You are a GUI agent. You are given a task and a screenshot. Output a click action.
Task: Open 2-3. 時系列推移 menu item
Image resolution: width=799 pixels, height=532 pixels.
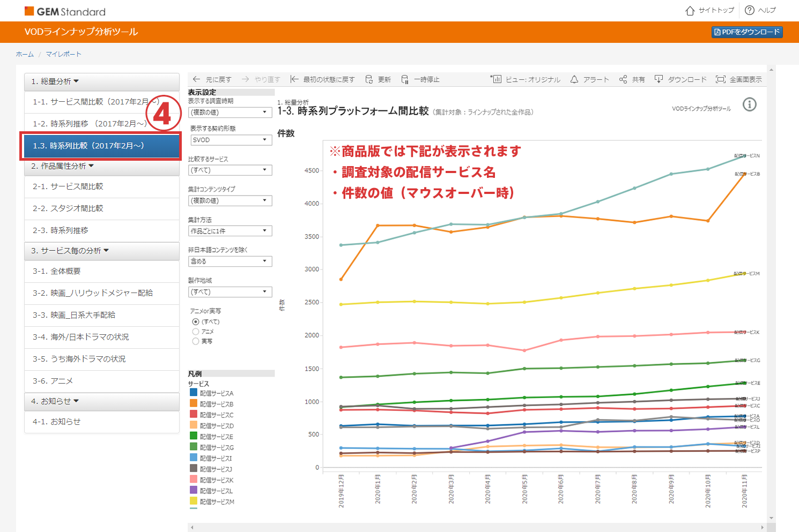pos(102,230)
